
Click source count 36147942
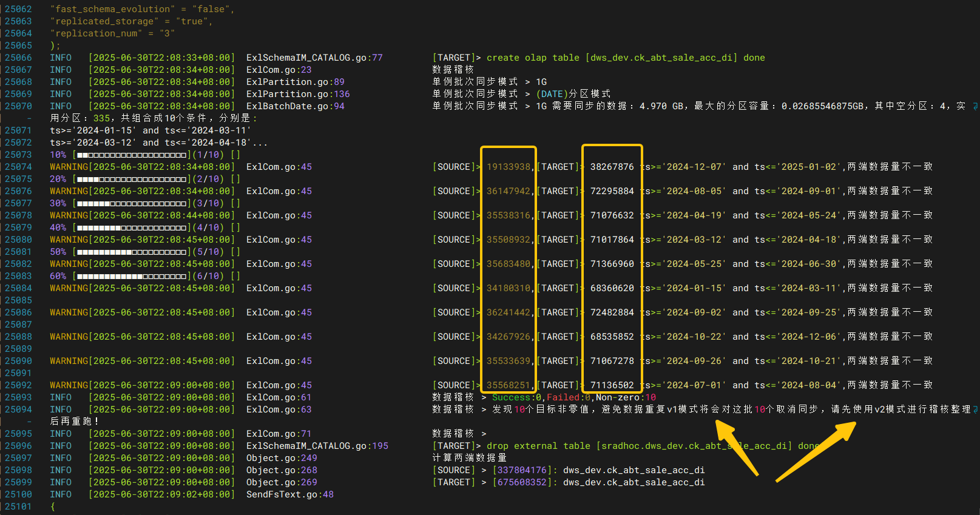[509, 191]
